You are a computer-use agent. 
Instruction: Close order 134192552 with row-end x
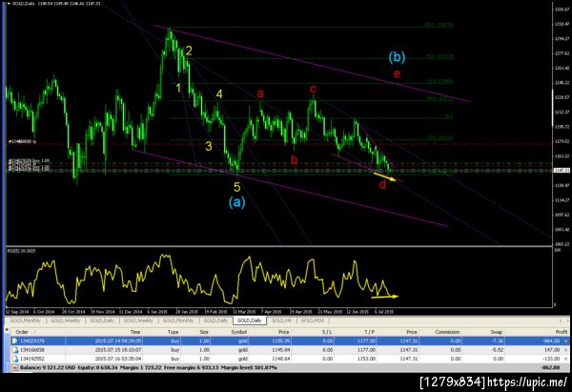tap(565, 359)
